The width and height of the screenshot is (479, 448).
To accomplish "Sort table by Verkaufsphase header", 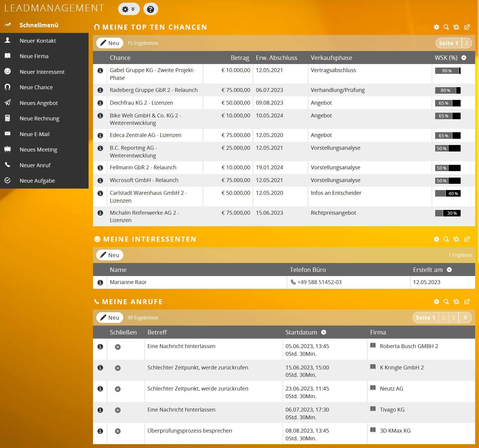I will [x=331, y=58].
